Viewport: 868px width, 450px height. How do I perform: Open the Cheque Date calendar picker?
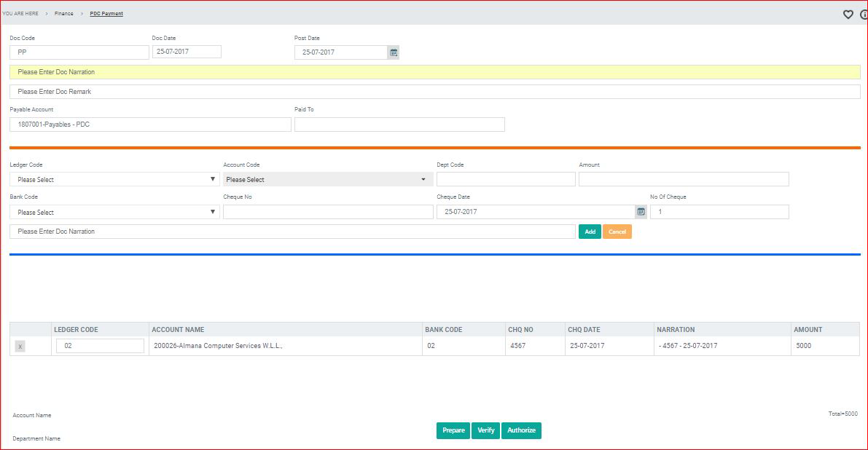pos(641,212)
